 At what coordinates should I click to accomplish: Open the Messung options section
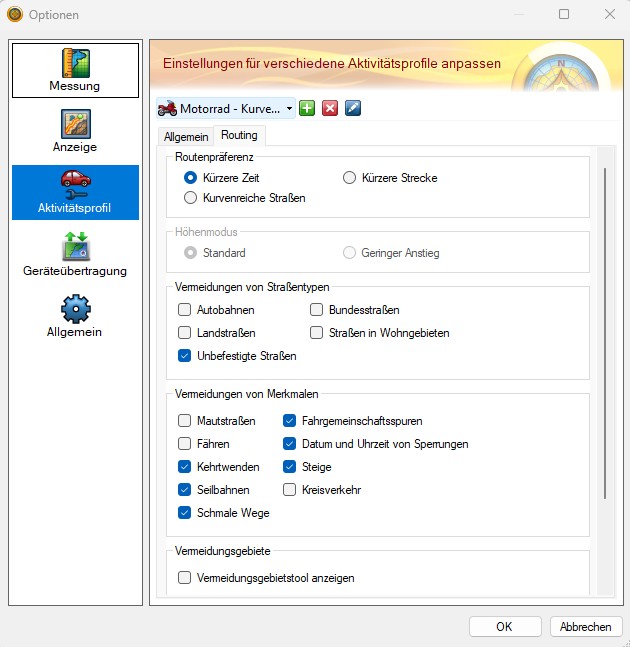[x=75, y=70]
